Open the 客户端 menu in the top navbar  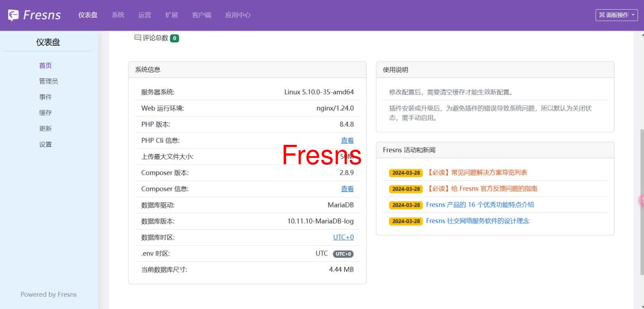(x=201, y=15)
